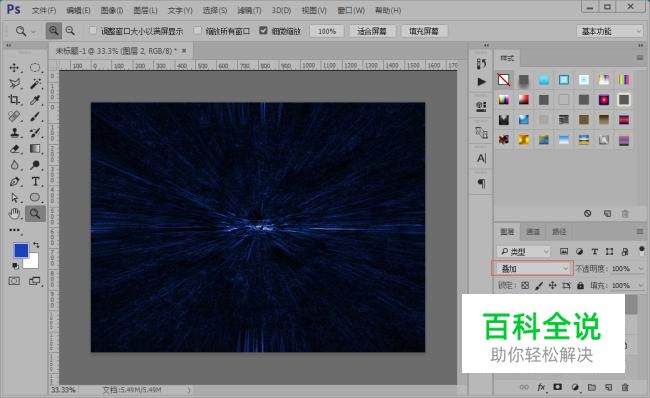Open the Zoom tool preset picker
The height and width of the screenshot is (398, 650).
[x=24, y=31]
